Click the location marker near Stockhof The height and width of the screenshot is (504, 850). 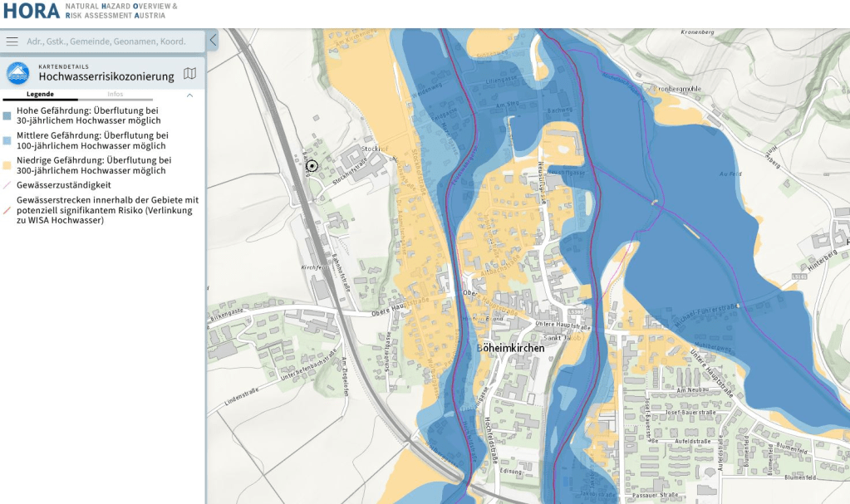pos(312,166)
